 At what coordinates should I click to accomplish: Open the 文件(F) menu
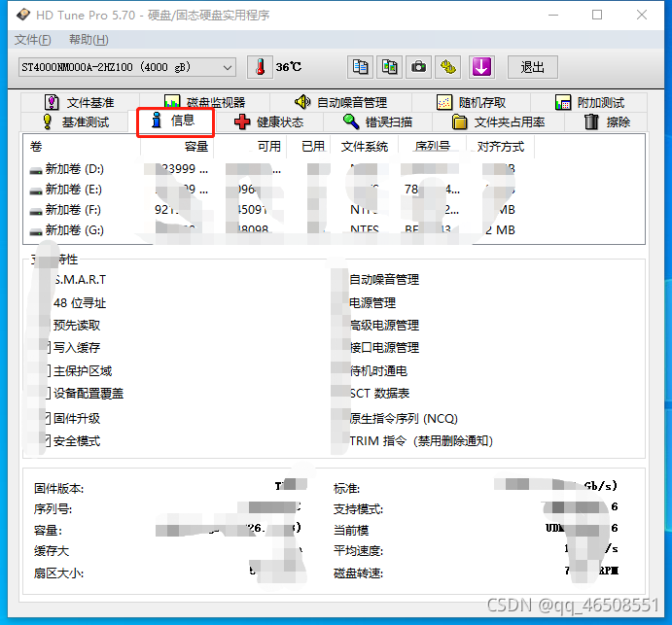pyautogui.click(x=33, y=40)
